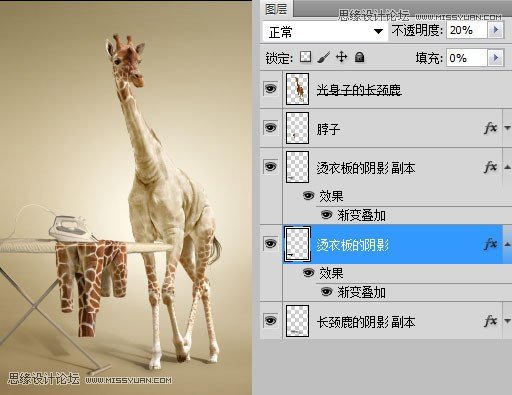The width and height of the screenshot is (512, 395).
Task: Select layer name 光身子的长颈鹿
Action: (359, 89)
